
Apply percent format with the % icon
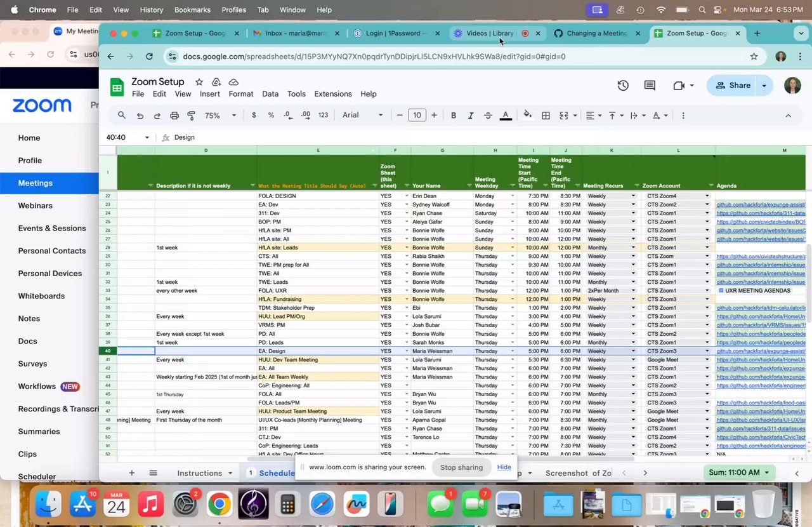point(271,116)
